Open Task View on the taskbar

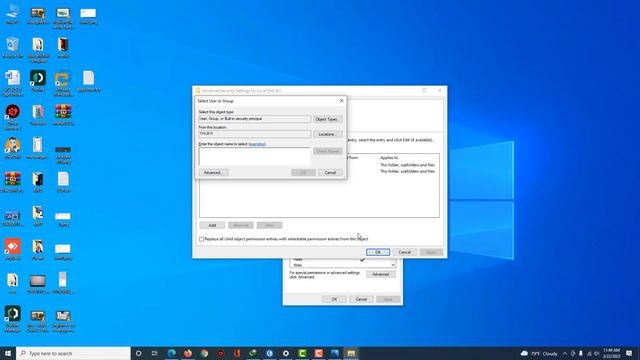(x=155, y=353)
